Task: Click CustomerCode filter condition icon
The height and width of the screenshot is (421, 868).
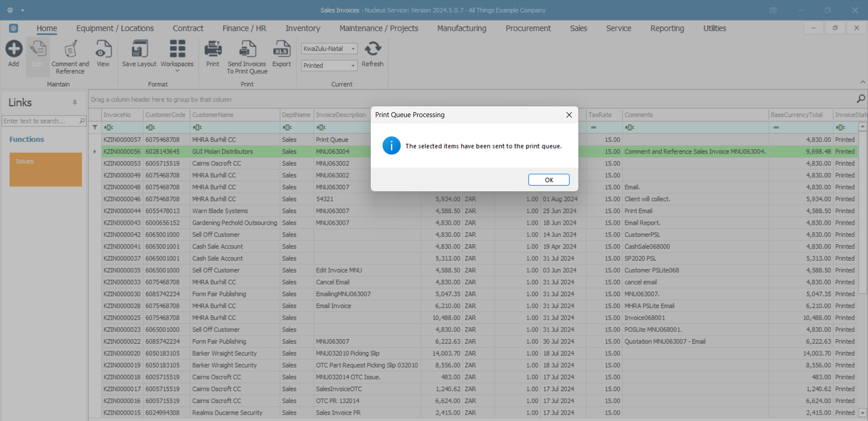Action: (151, 128)
